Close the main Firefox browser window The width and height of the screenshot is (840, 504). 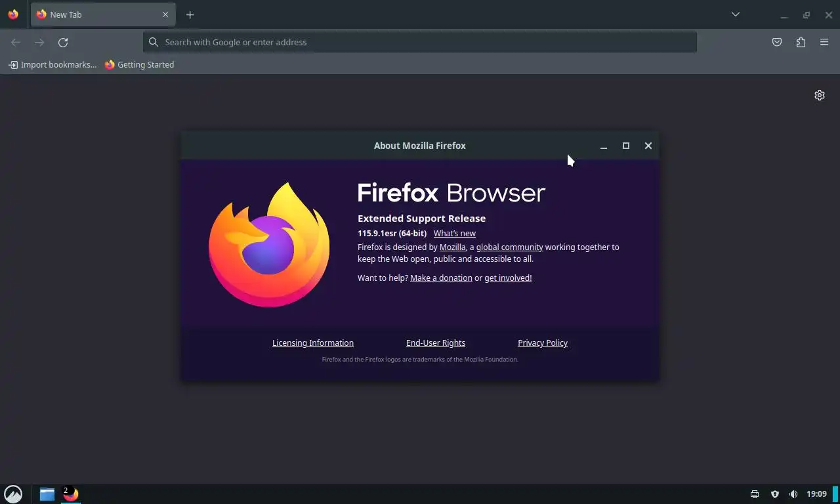coord(829,14)
